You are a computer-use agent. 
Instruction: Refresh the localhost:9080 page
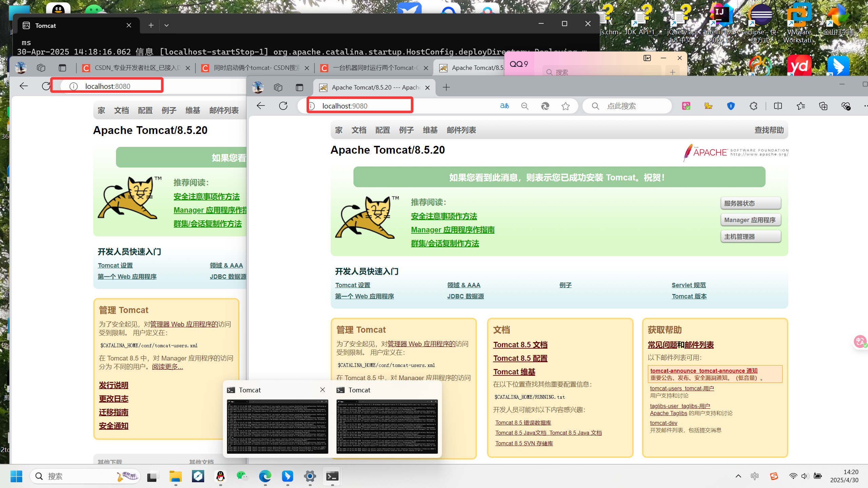(283, 106)
